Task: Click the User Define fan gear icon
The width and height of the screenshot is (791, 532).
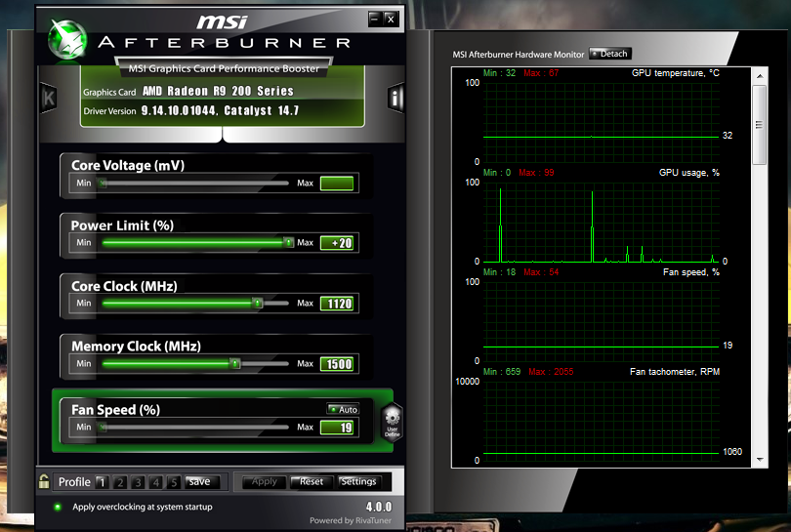Action: click(x=391, y=425)
